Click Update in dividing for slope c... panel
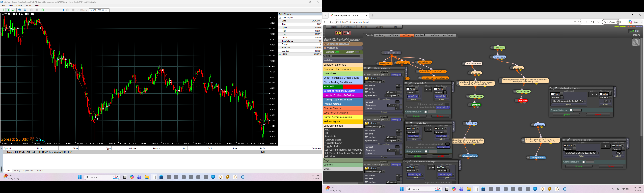Screen dimensions: 644x193 click(x=566, y=115)
